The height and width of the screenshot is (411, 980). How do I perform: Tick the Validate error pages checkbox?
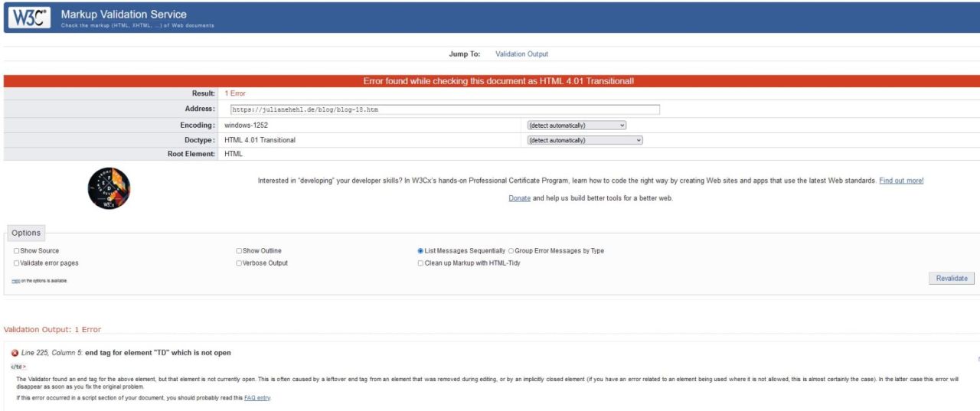pyautogui.click(x=17, y=263)
